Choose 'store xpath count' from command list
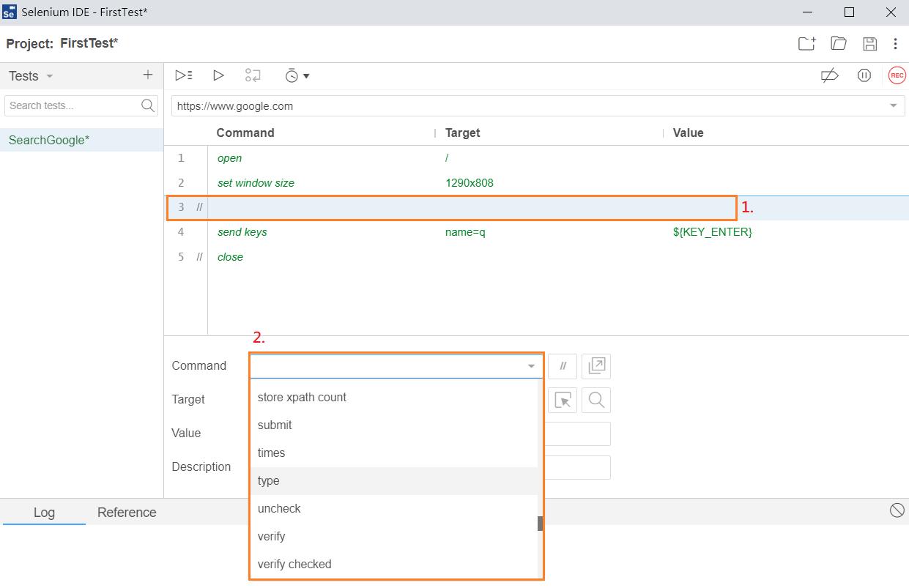Screen dimensions: 909x588 pos(394,398)
